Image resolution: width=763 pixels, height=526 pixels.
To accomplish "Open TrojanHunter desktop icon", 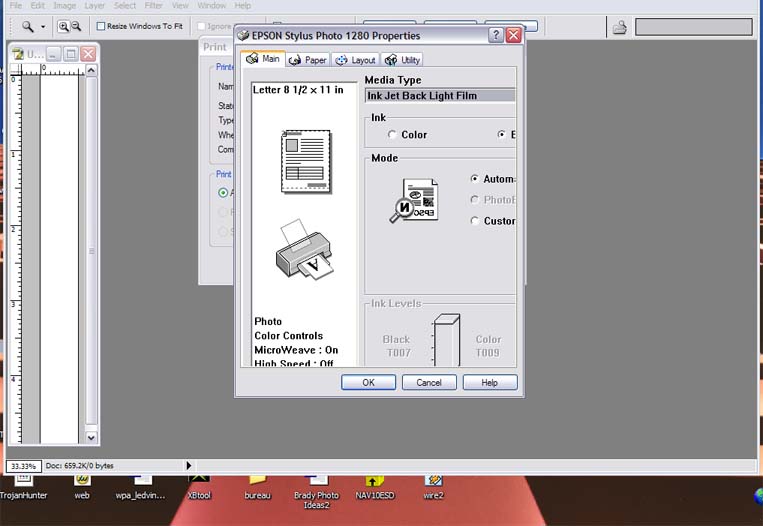I will click(x=23, y=488).
